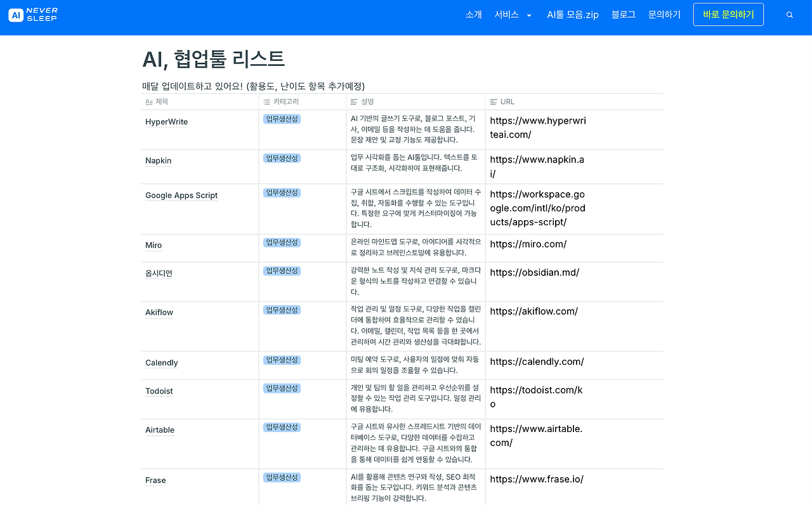The image size is (812, 505).
Task: Click 업무생산성 tag in Akiflow row
Action: (x=282, y=310)
